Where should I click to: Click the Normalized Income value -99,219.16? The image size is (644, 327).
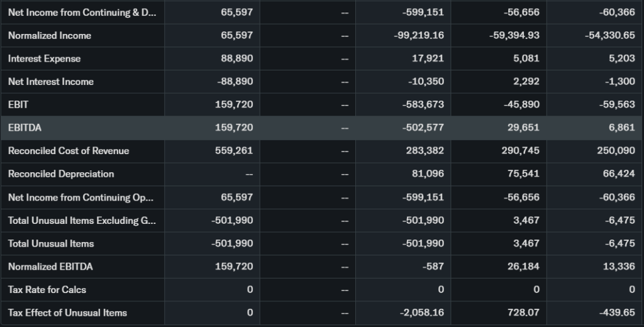[418, 35]
